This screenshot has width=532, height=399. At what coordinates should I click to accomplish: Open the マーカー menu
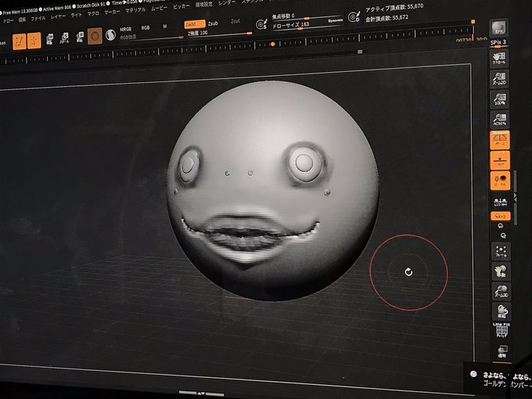point(112,12)
